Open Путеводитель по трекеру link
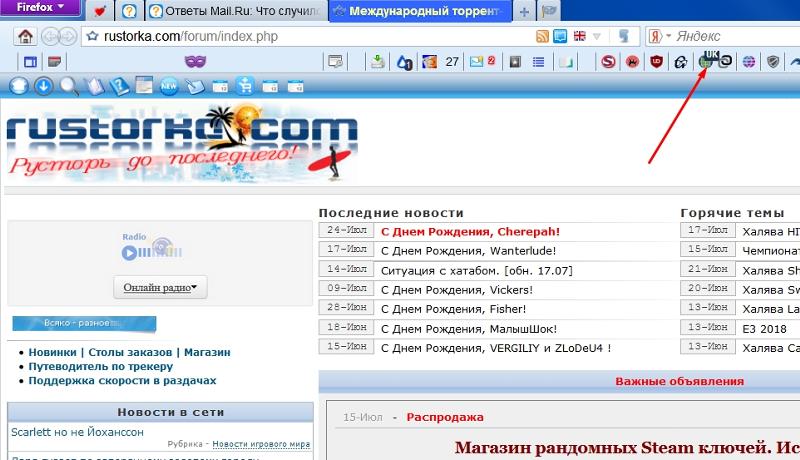 click(101, 366)
